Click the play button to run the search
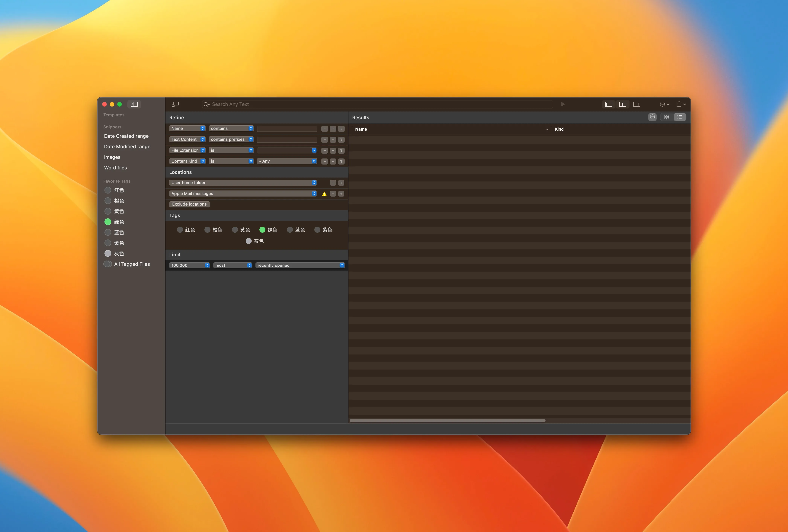This screenshot has width=788, height=532. coord(563,104)
